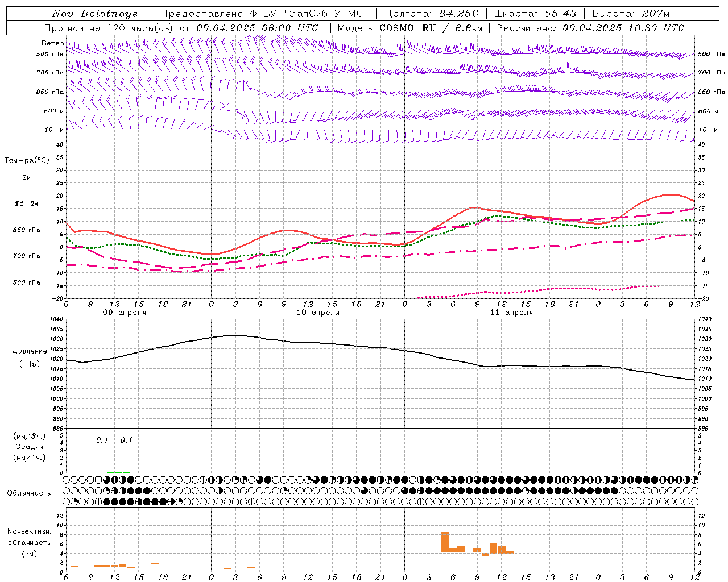Click the 1040 value on left pressure axis
The width and height of the screenshot is (728, 582).
[x=56, y=319]
